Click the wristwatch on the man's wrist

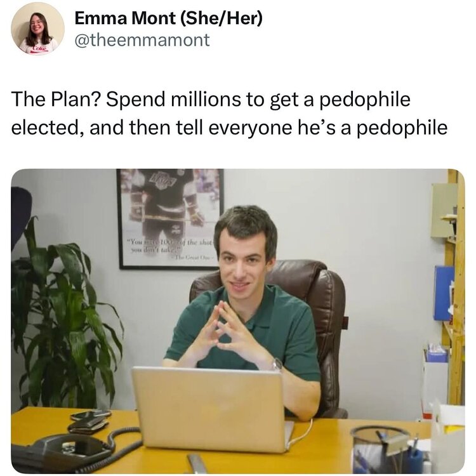coord(277,364)
